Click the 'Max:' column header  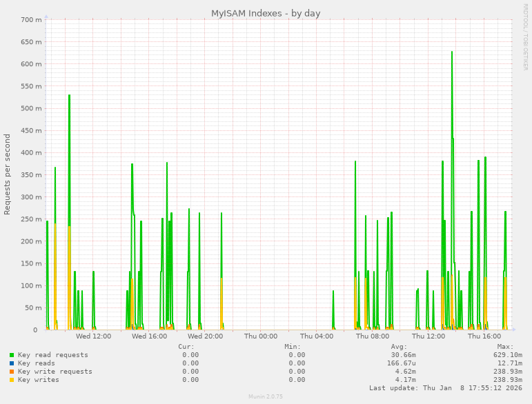(506, 347)
